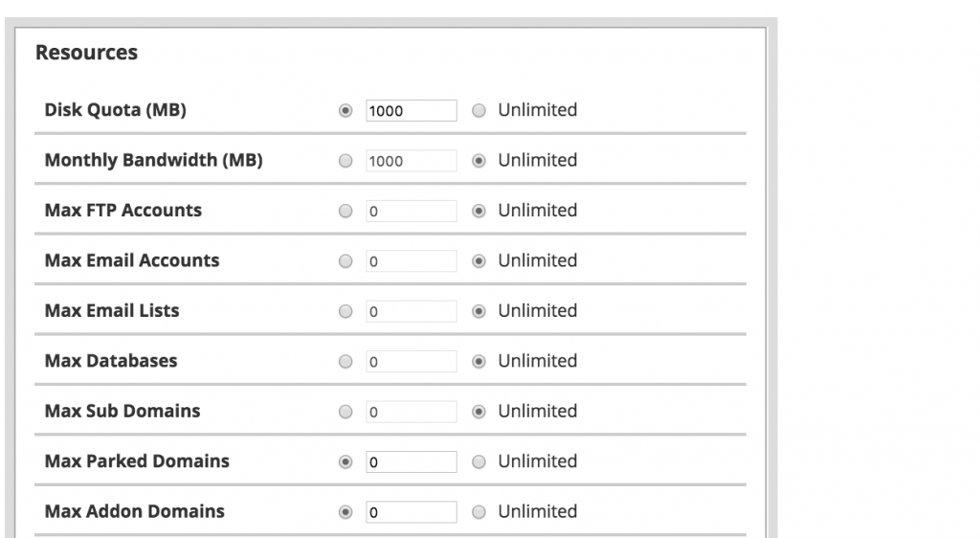Select Max Email Accounts numeric radio button

pos(345,261)
